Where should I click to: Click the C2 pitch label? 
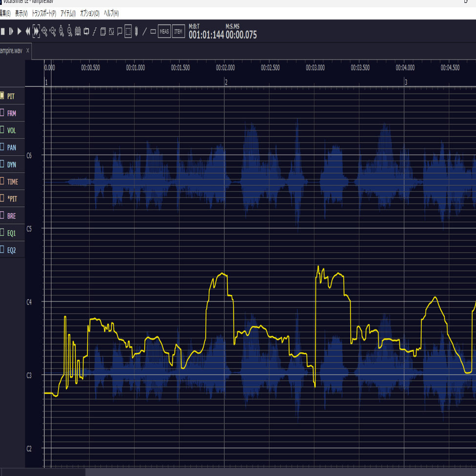[29, 449]
